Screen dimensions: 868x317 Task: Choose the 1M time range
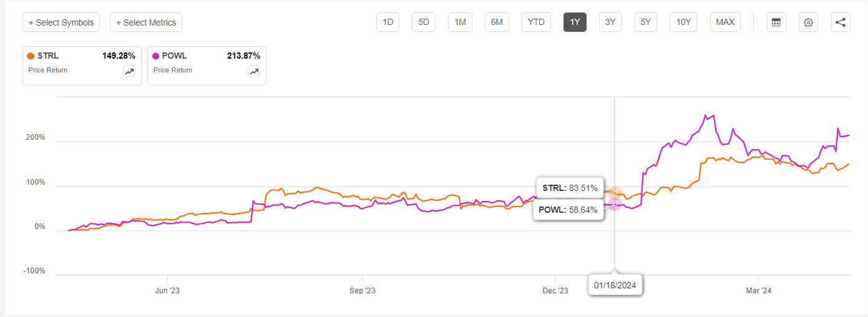click(460, 22)
